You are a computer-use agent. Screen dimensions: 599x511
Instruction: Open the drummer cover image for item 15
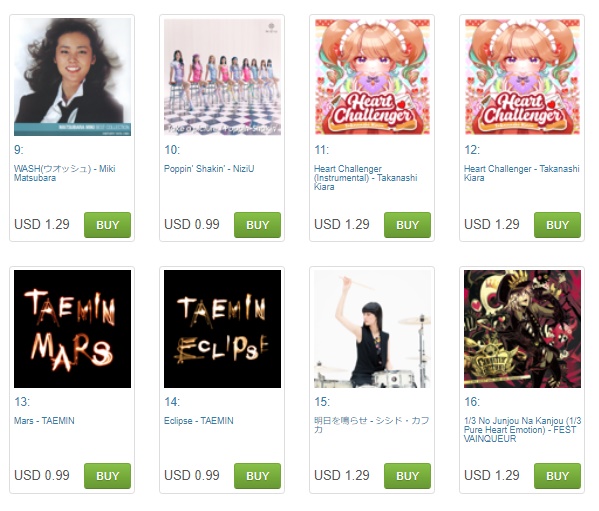pyautogui.click(x=372, y=329)
